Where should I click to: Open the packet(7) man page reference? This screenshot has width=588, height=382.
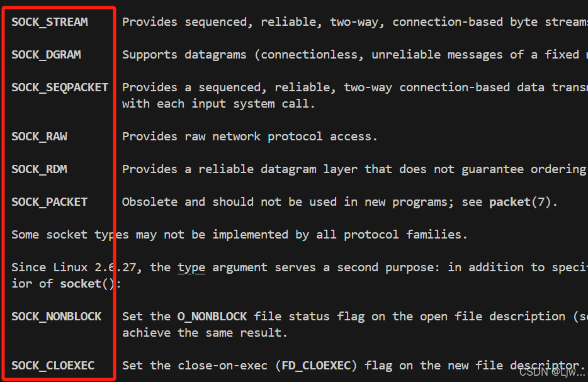pyautogui.click(x=523, y=202)
